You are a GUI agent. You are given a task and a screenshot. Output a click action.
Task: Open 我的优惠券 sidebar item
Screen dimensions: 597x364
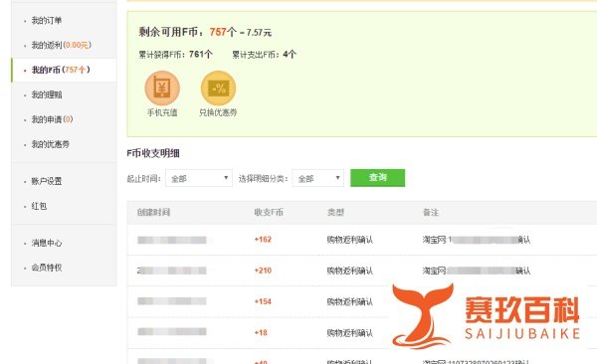click(51, 144)
